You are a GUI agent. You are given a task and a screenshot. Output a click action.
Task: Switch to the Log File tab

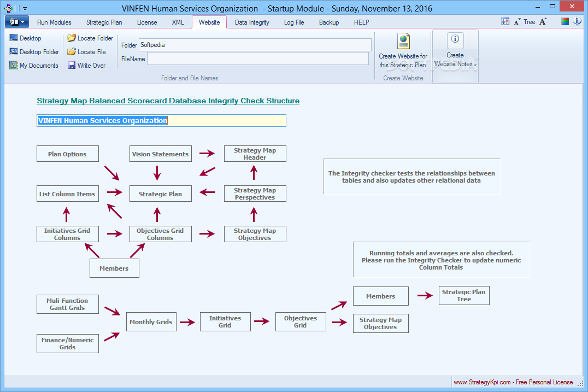pyautogui.click(x=294, y=22)
